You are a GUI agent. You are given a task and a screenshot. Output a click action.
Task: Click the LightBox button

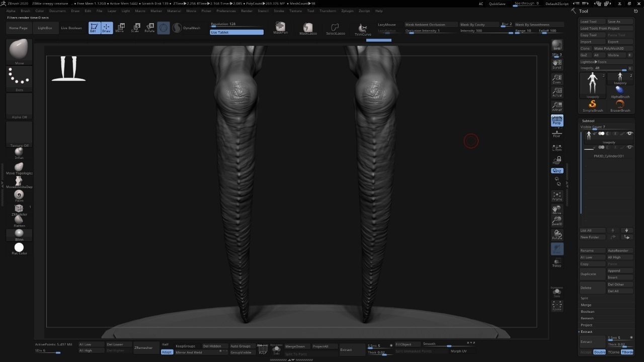[x=45, y=28]
